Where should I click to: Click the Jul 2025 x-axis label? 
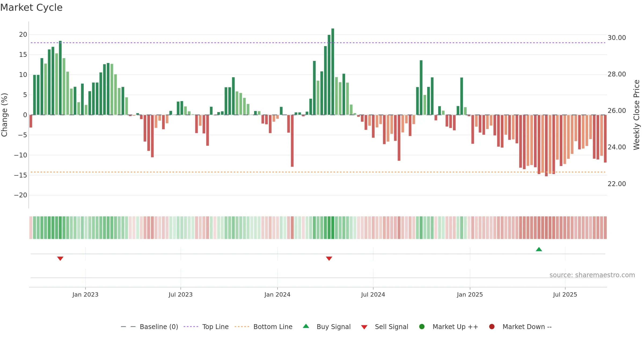point(565,294)
